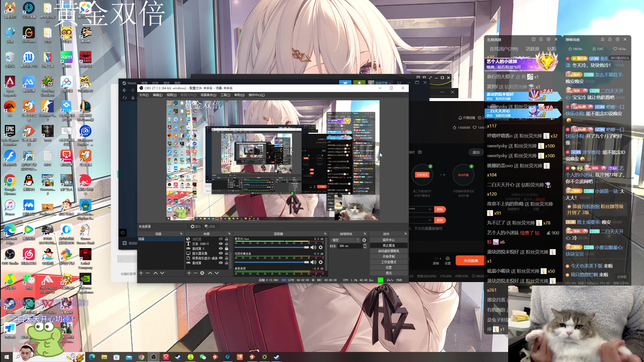
Task: Add a new source with plus button
Action: 189,273
